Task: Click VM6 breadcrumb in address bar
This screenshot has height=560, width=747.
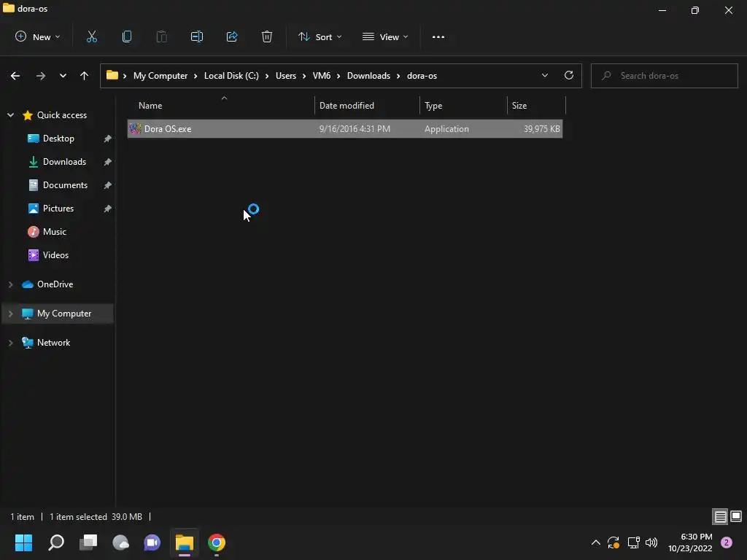Action: (322, 76)
